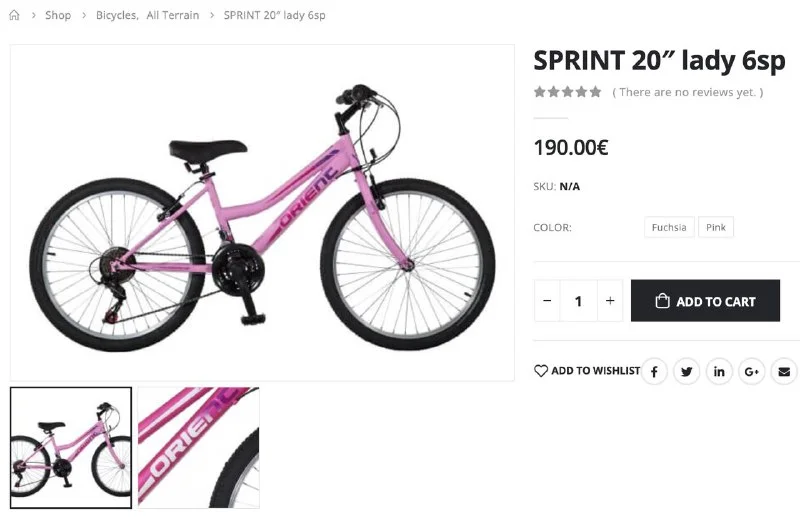This screenshot has height=517, width=800.
Task: Click the star rating icons
Action: pyautogui.click(x=567, y=92)
